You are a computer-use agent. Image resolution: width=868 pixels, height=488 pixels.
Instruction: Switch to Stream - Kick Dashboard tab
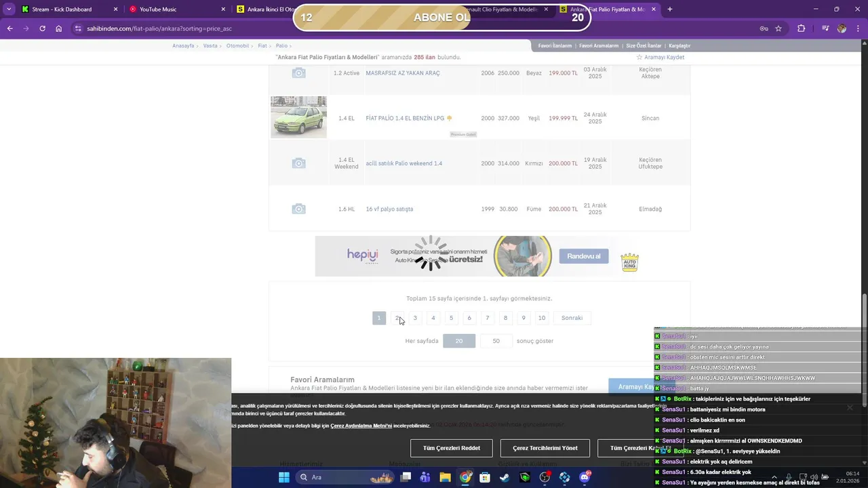coord(63,9)
